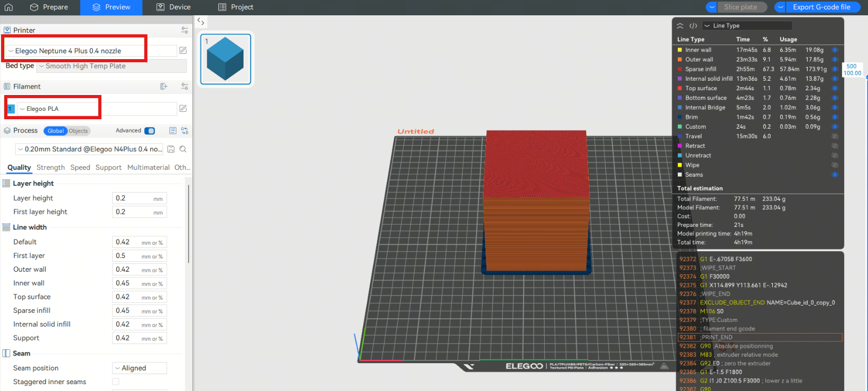Open the Preview tab

[111, 7]
